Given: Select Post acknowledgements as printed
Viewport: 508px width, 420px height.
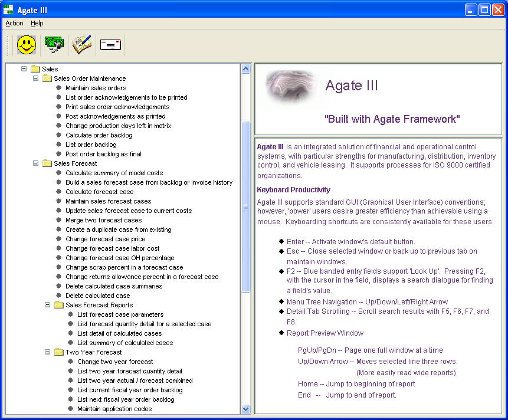Looking at the screenshot, I should 115,116.
